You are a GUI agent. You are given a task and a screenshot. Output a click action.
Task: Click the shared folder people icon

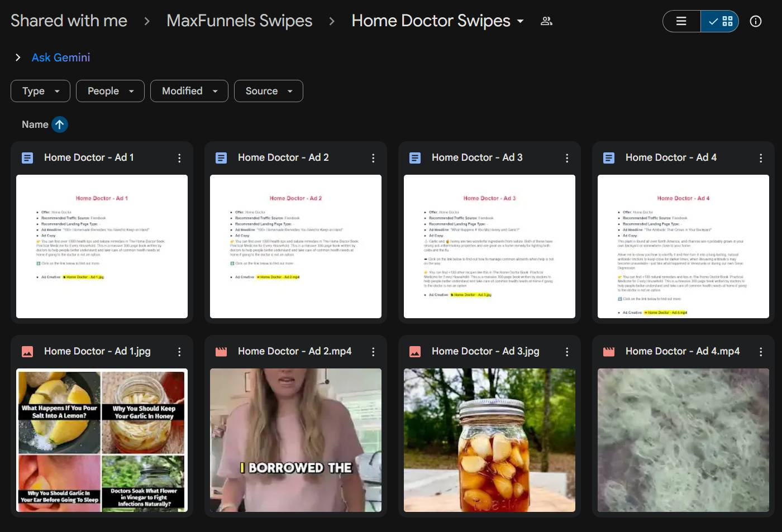point(546,21)
